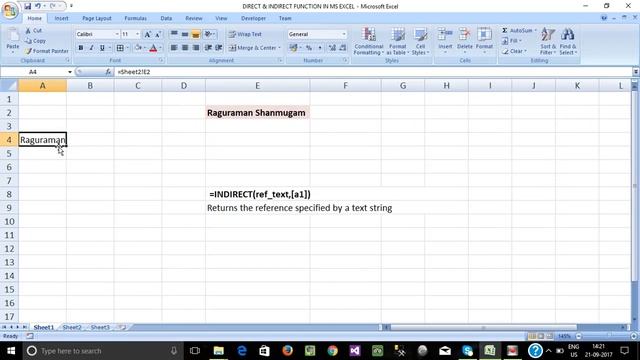Open the Developer tab
The width and height of the screenshot is (640, 360).
point(253,18)
